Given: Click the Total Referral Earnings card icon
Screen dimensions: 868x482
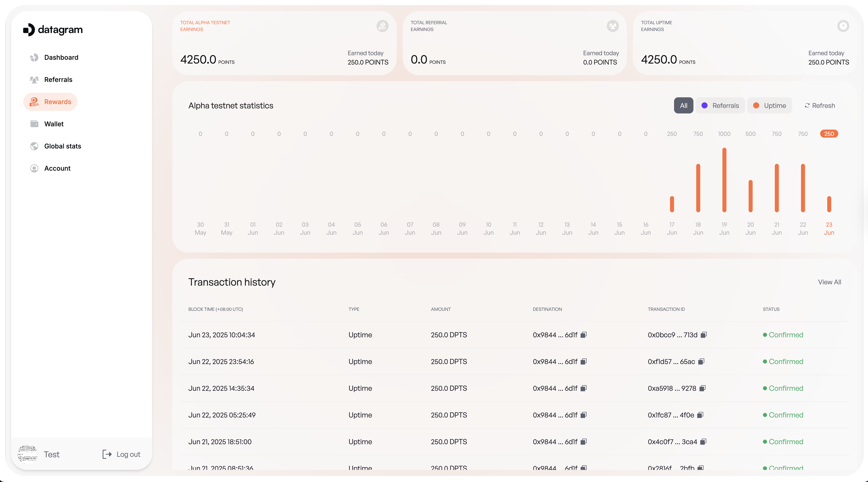Looking at the screenshot, I should pyautogui.click(x=613, y=26).
